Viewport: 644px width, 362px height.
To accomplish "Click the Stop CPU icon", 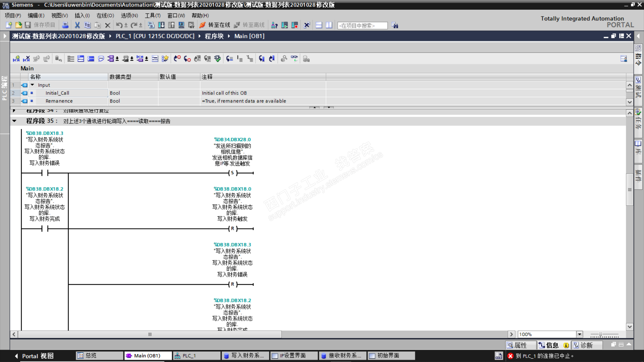I will pos(295,25).
